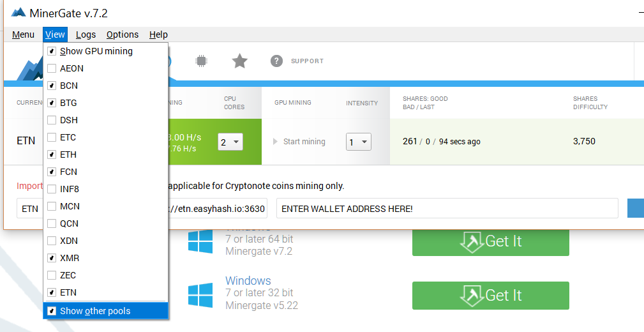
Task: Open the Help menu
Action: click(x=158, y=35)
